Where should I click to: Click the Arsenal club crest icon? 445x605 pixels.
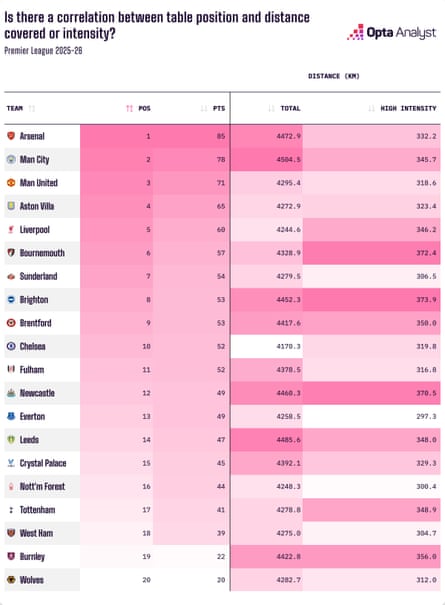tap(11, 136)
